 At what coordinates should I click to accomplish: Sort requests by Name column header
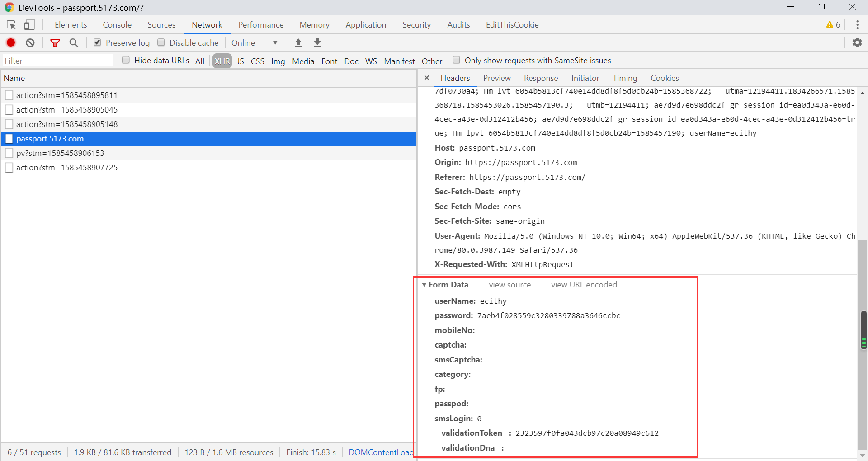click(208, 78)
